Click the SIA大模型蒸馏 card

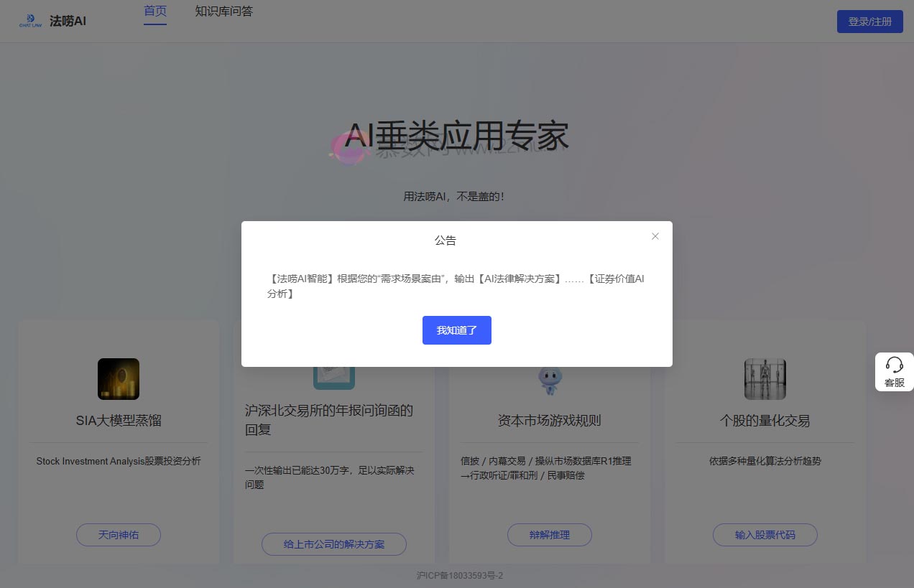click(x=118, y=442)
